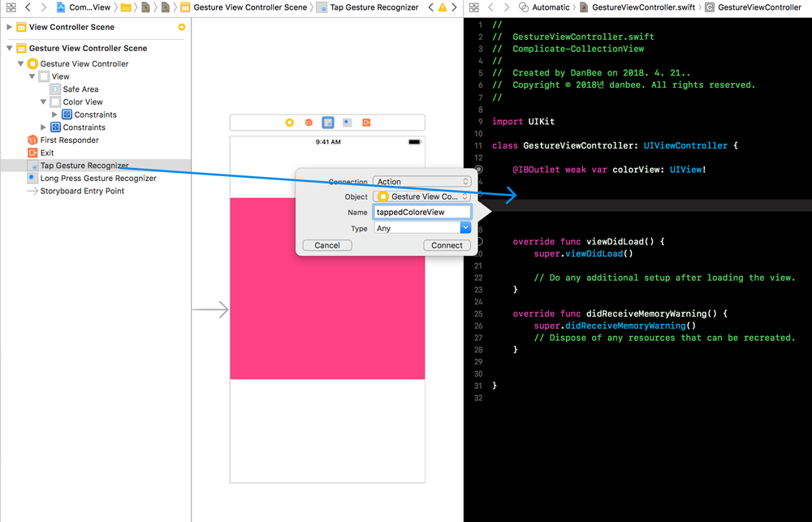Click the Exit icon in scene dock
The image size is (812, 522).
tap(366, 123)
